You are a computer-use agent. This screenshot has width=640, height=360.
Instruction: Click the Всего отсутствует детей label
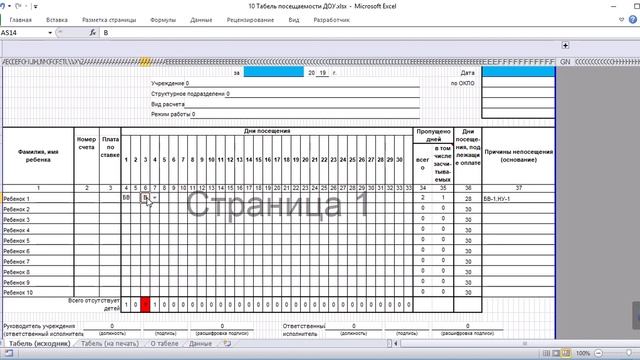point(94,304)
